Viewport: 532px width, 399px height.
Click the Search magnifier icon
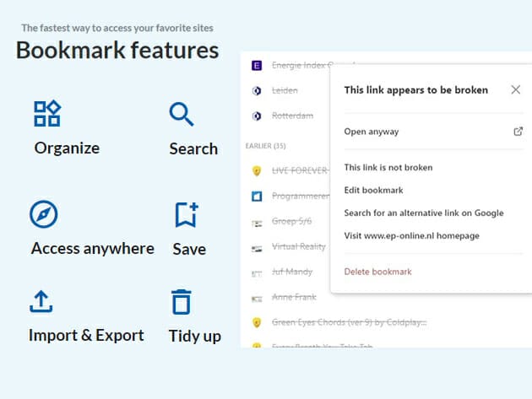point(182,114)
